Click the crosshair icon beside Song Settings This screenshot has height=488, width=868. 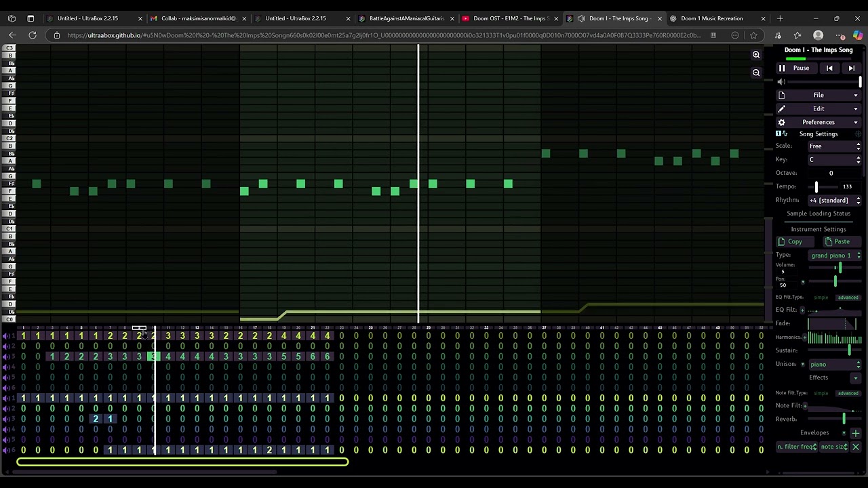[x=858, y=134]
